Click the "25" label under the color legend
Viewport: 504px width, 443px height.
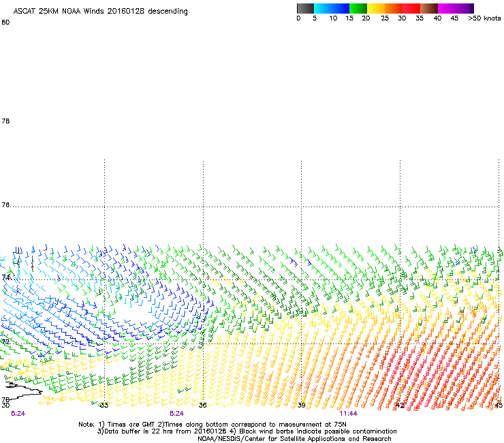tap(385, 18)
